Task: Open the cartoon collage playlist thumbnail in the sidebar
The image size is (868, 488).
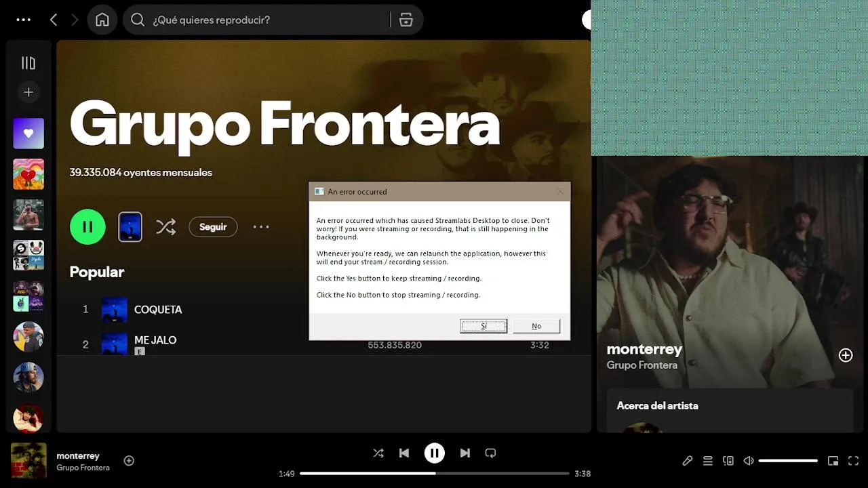Action: [28, 256]
